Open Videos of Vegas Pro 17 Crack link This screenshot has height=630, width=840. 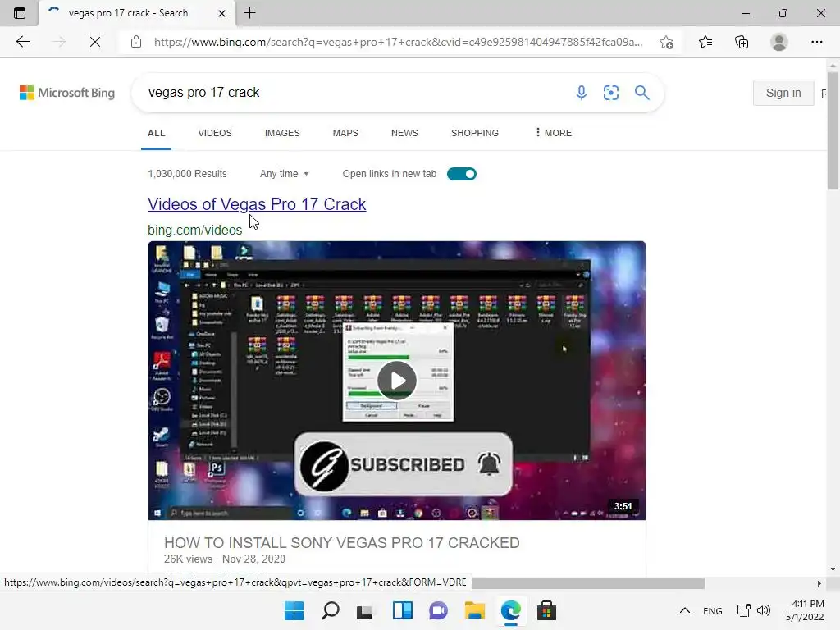pyautogui.click(x=257, y=204)
